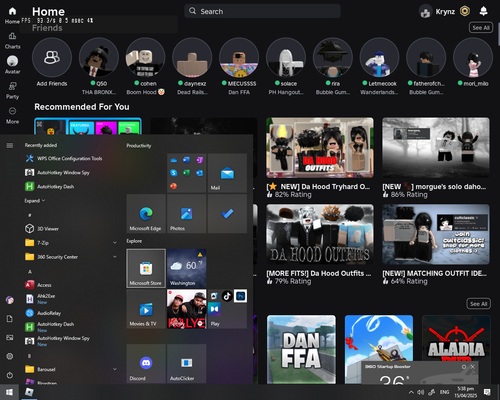Screen dimensions: 500x400
Task: Click the Roblox taskbar icon
Action: point(29,392)
